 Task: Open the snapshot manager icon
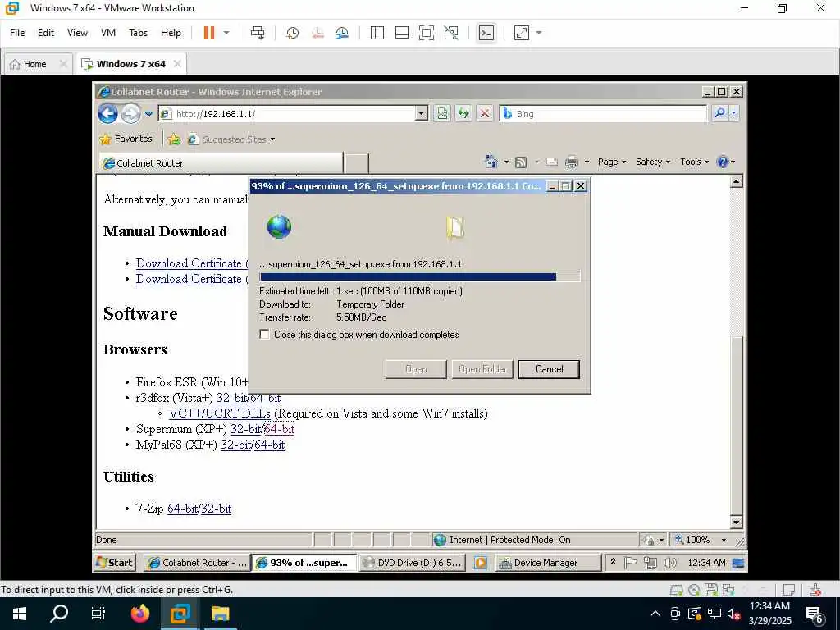click(342, 33)
